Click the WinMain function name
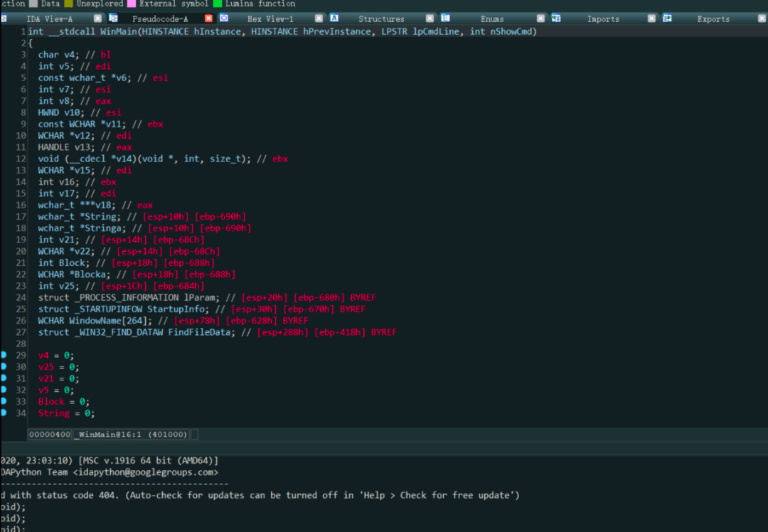This screenshot has width=768, height=532. (x=119, y=31)
